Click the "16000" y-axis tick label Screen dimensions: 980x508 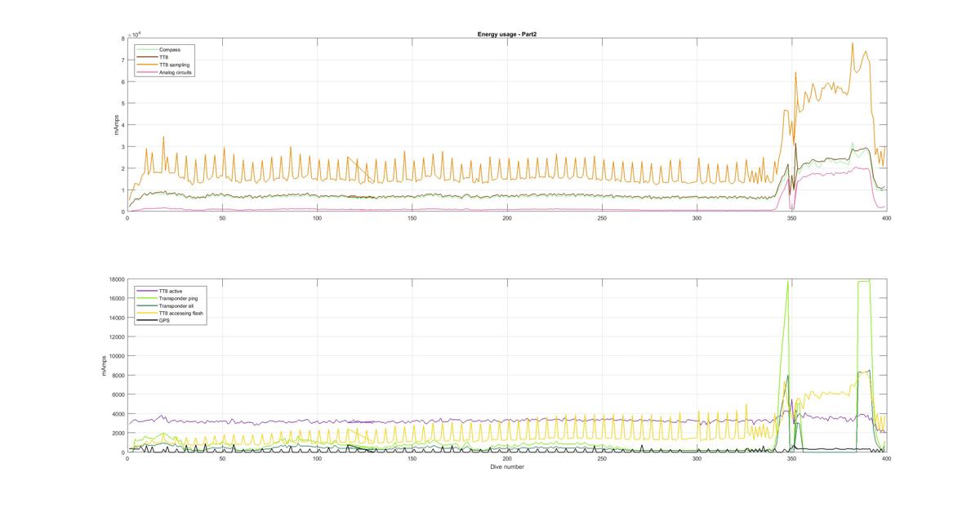tap(115, 299)
